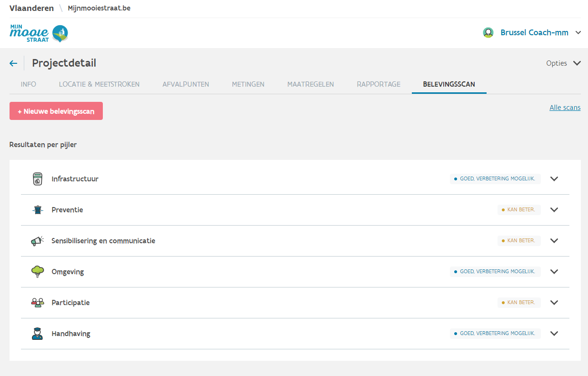
Task: Open the Brussel Coach-mm account menu
Action: (534, 33)
